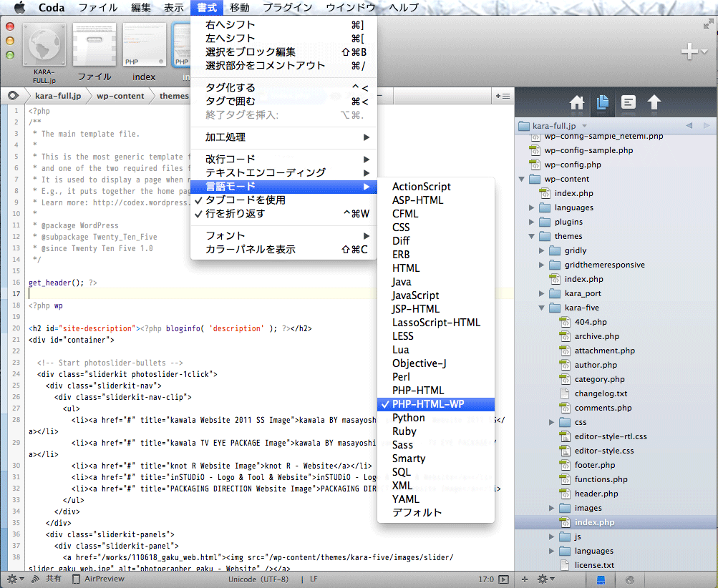Screen dimensions: 718x588
Task: Open the 編集 menu
Action: coord(140,7)
